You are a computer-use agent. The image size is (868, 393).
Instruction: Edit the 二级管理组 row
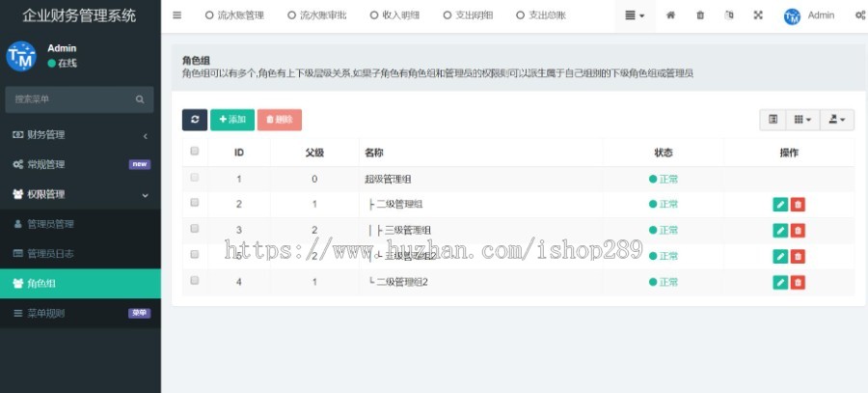pyautogui.click(x=780, y=205)
